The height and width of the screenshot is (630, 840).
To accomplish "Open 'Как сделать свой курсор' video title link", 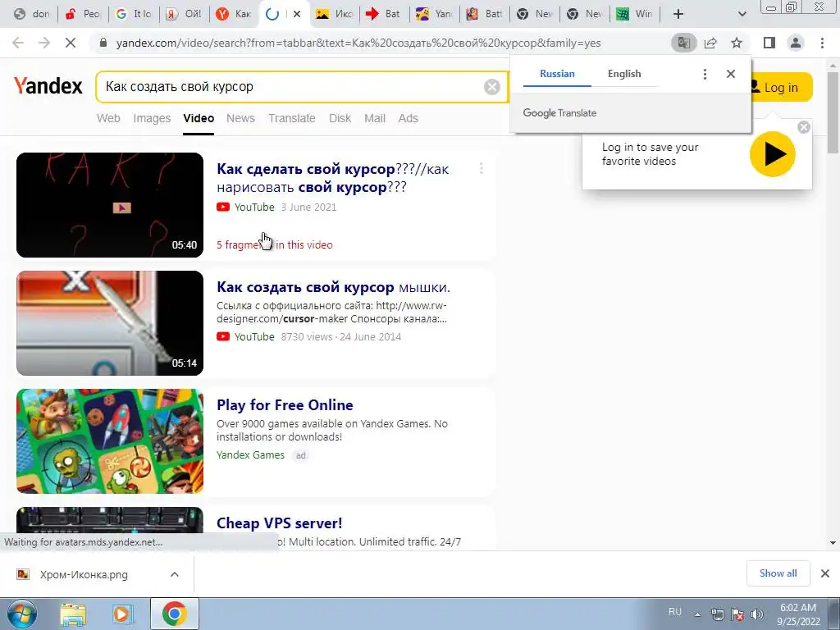I will [x=332, y=178].
